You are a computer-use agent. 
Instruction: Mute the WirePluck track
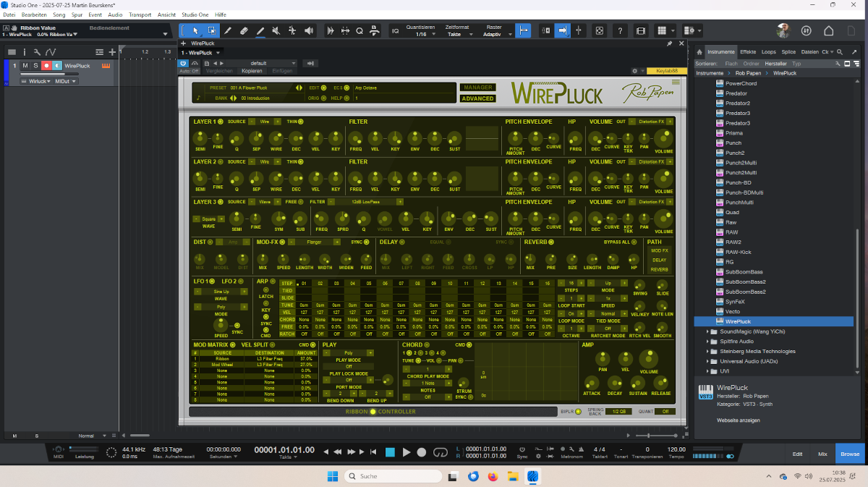25,66
